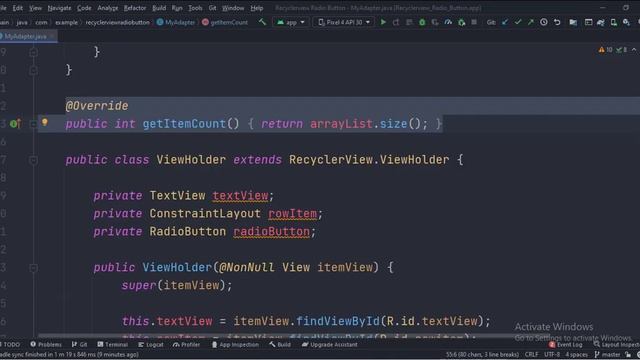Viewport: 640px width, 360px height.
Task: Open the Tools menu
Action: (x=195, y=8)
